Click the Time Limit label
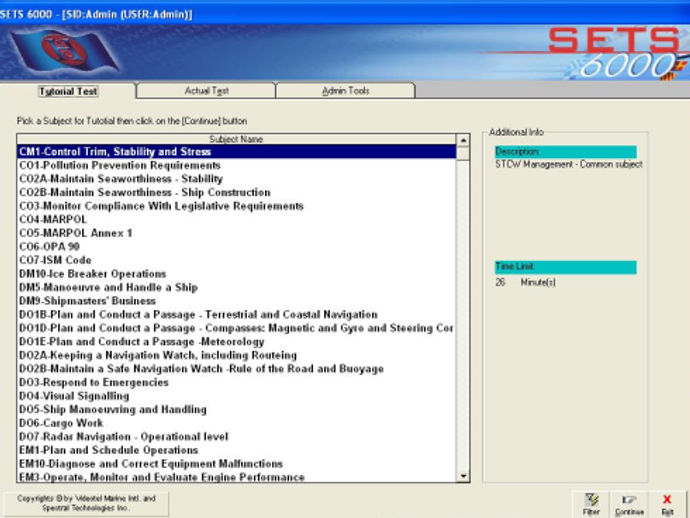The height and width of the screenshot is (518, 690). [x=565, y=267]
